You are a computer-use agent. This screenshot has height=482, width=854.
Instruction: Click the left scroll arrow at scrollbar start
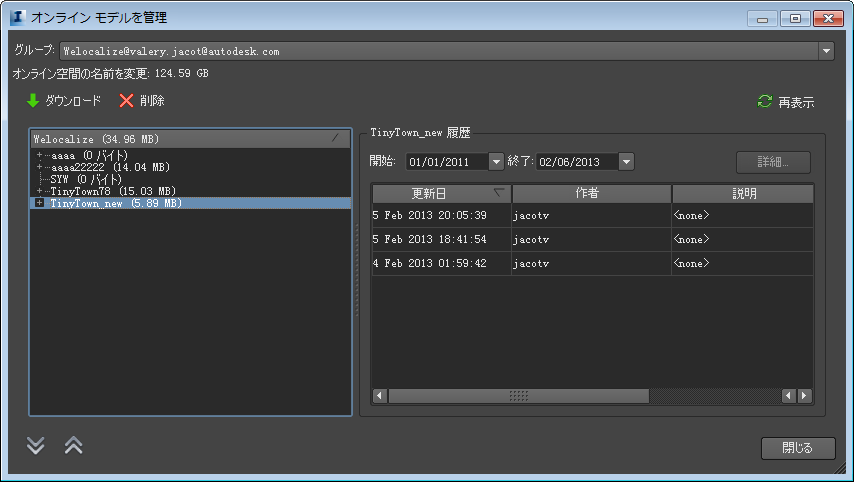click(x=380, y=396)
